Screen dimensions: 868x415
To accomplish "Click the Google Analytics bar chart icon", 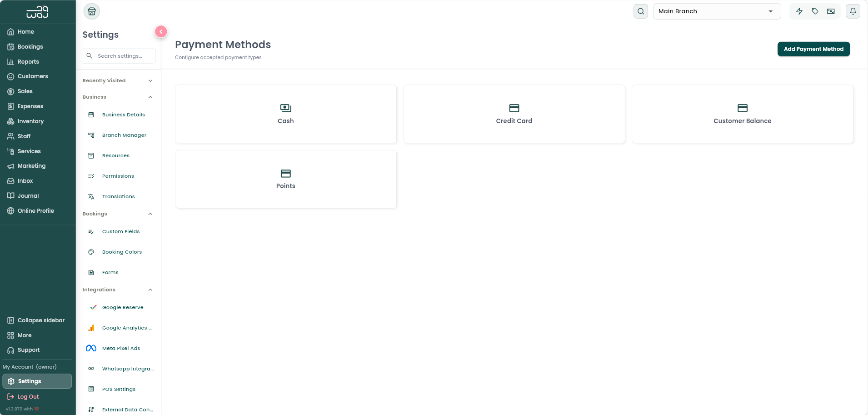I will click(91, 328).
